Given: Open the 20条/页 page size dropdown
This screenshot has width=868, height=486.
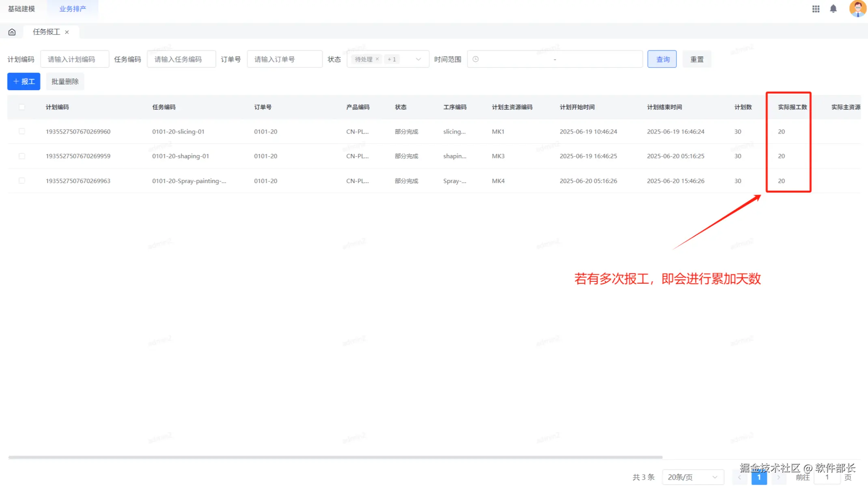Looking at the screenshot, I should pyautogui.click(x=693, y=477).
